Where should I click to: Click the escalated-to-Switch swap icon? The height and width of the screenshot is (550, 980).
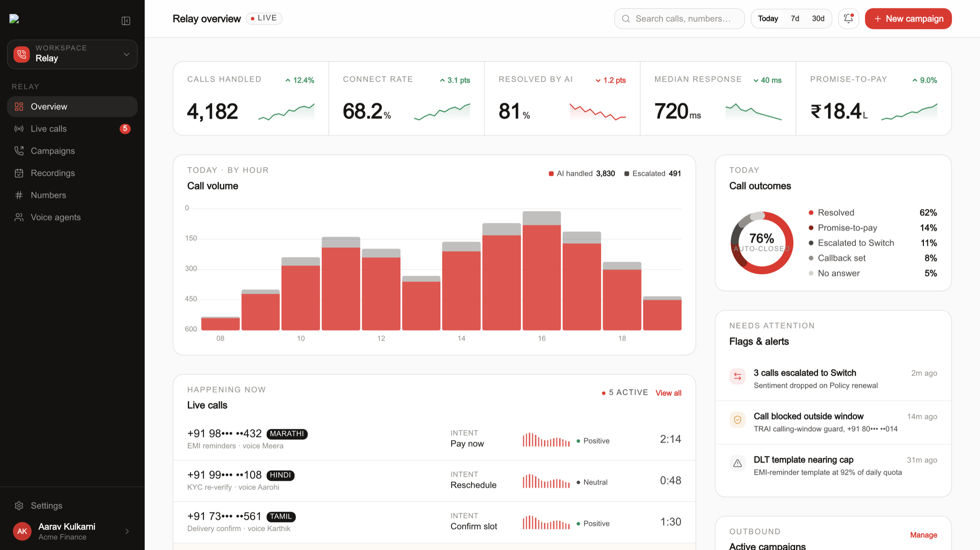(x=737, y=376)
